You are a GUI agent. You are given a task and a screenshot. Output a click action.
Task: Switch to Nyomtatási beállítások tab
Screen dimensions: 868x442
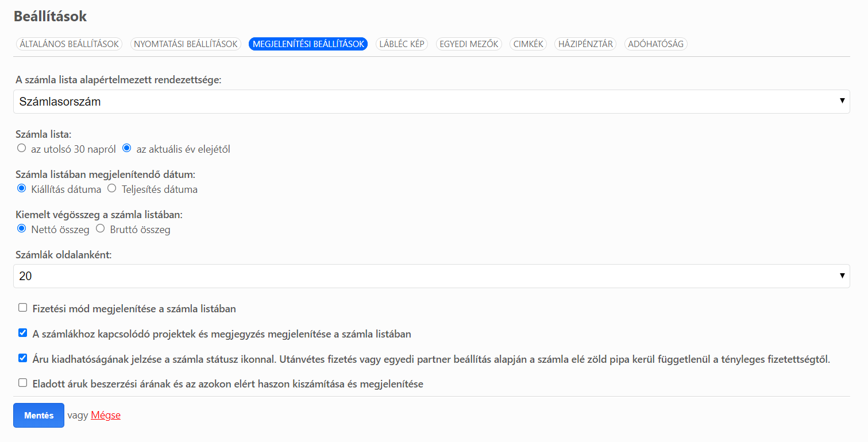pyautogui.click(x=186, y=44)
